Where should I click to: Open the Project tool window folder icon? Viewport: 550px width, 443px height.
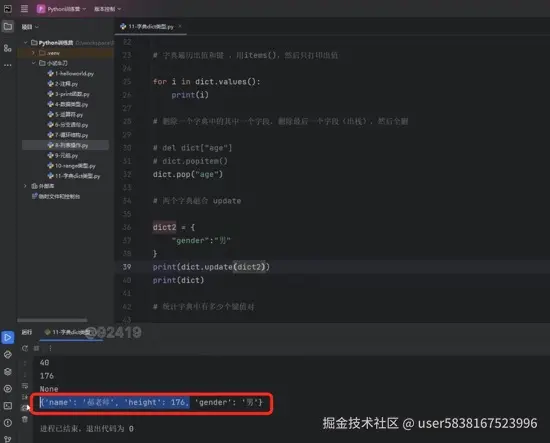click(x=8, y=26)
